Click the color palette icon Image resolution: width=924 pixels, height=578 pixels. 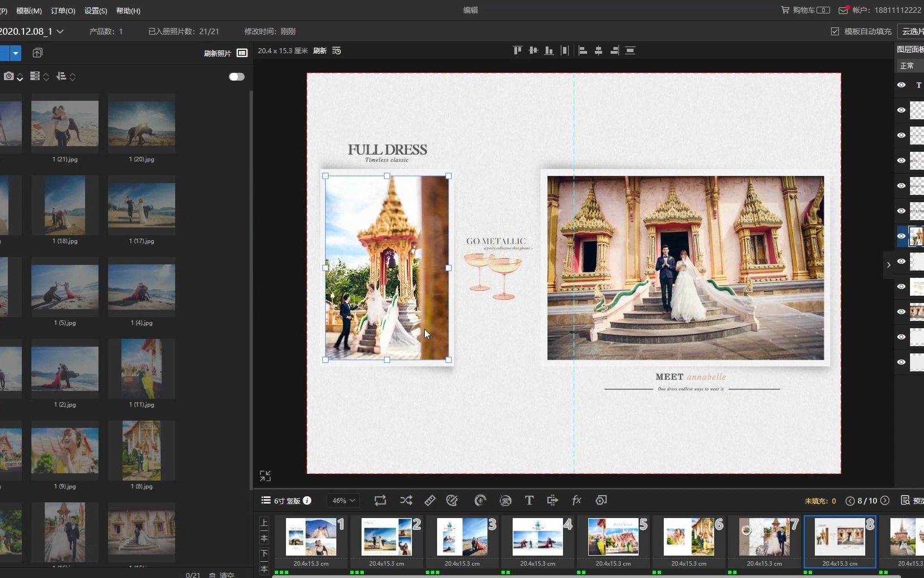[452, 500]
